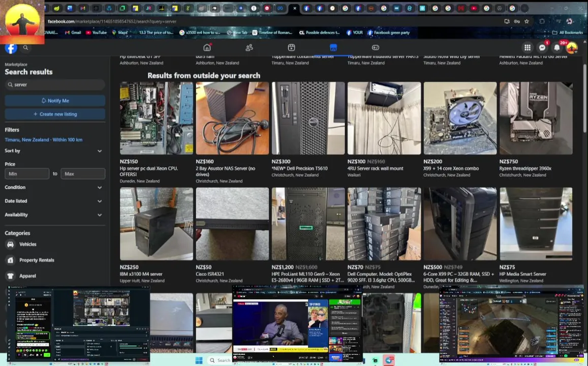
Task: Open the Gmail bookmark
Action: click(x=73, y=33)
